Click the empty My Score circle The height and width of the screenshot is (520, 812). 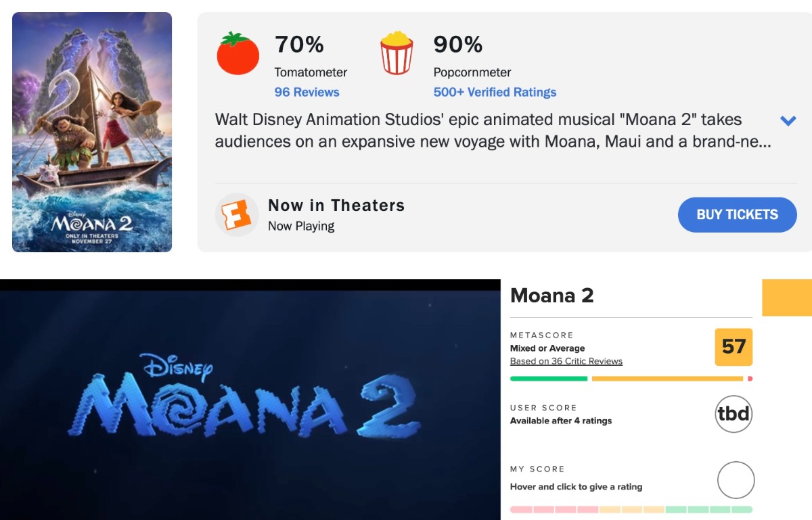[x=736, y=480]
